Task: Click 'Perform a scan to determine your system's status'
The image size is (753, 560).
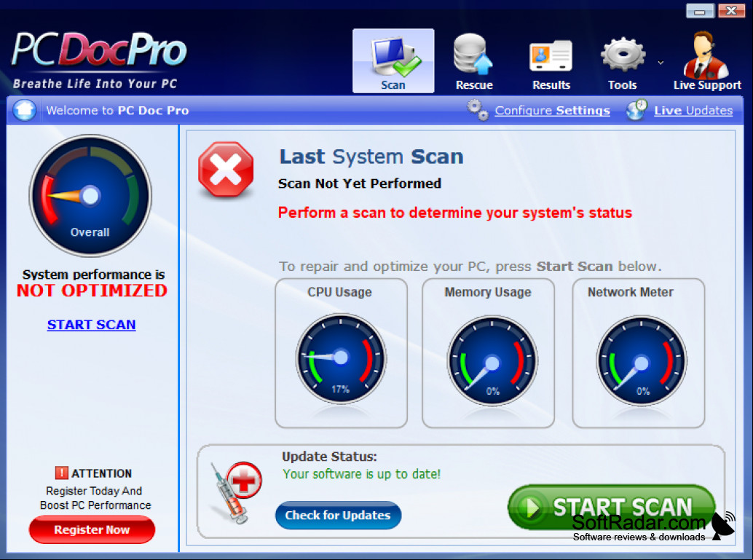Action: pos(454,213)
